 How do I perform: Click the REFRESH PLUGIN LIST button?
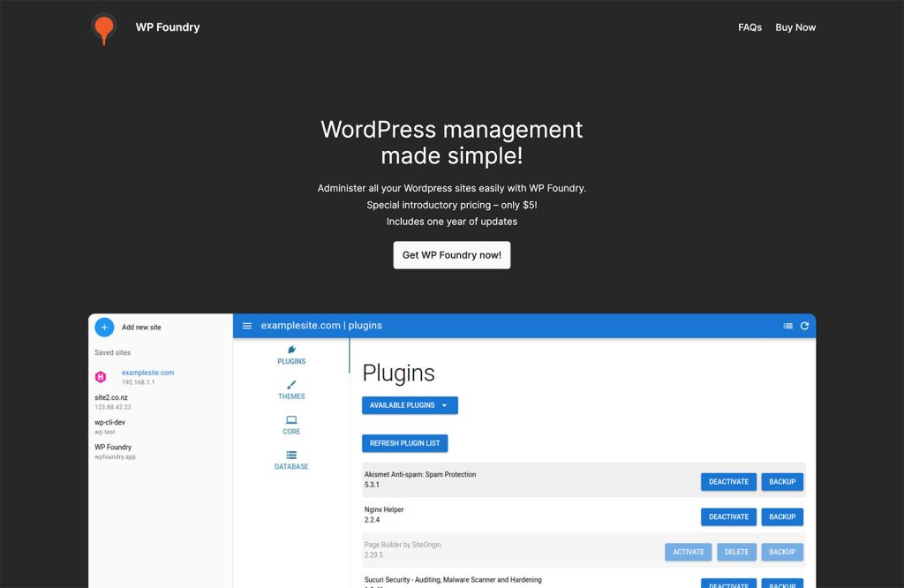404,443
